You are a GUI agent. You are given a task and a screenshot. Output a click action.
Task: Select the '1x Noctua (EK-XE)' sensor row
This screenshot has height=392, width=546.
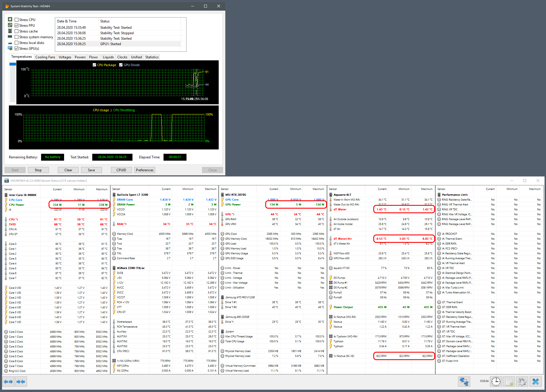click(x=381, y=356)
